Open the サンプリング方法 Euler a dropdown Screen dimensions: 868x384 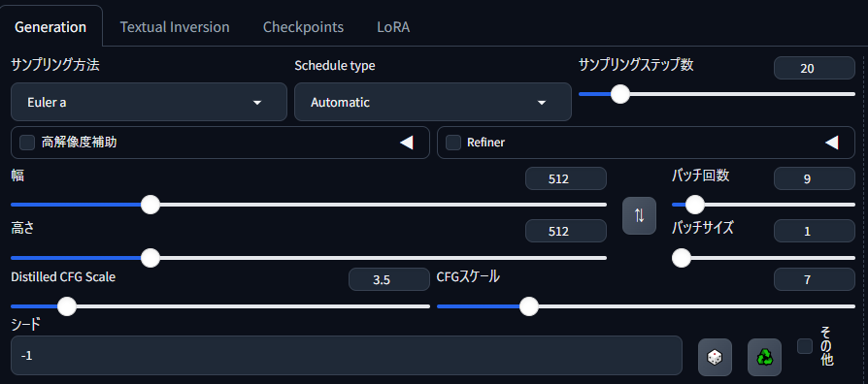click(x=149, y=102)
